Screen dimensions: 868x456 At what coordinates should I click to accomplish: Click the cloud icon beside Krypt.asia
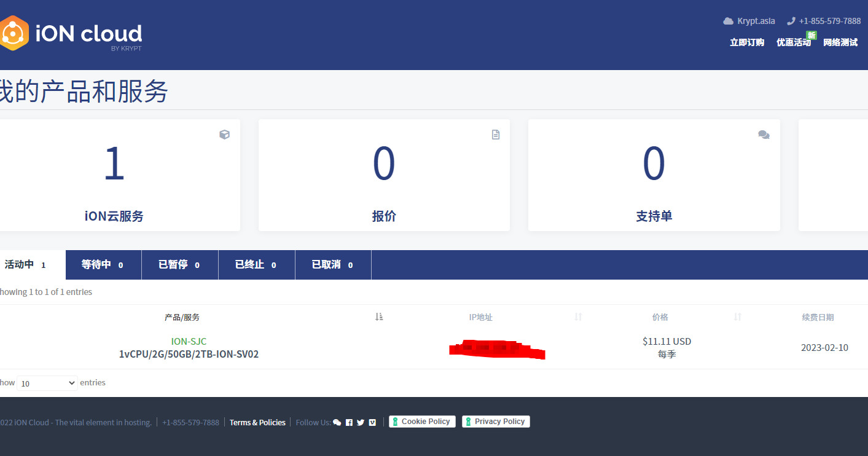(x=729, y=21)
